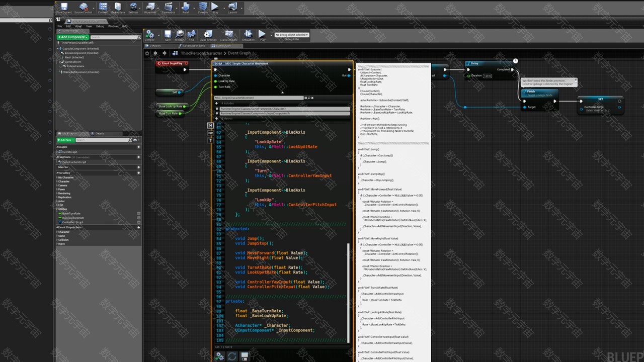Select the CameraBoom component
The width and height of the screenshot is (644, 362).
pos(74,62)
